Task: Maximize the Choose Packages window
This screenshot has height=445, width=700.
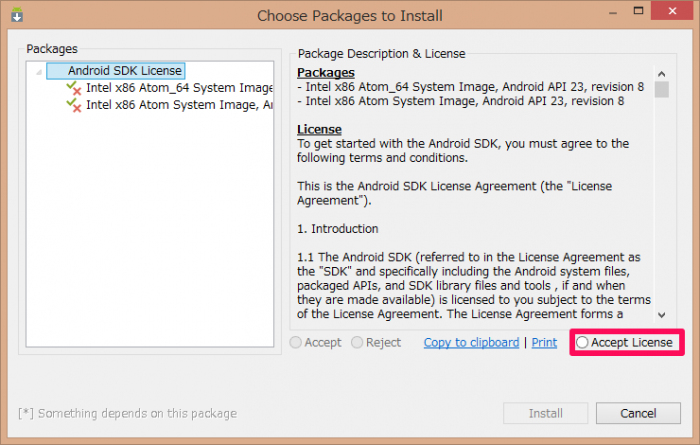Action: (x=639, y=11)
